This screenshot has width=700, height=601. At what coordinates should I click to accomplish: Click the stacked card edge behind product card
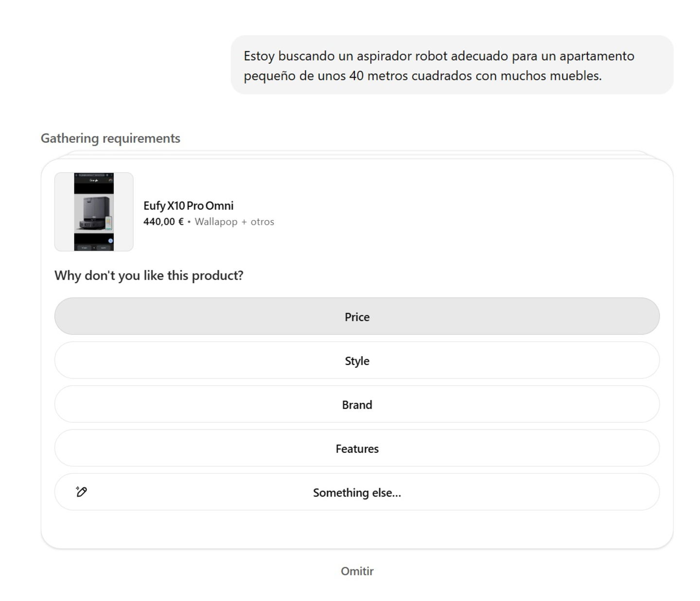pos(357,154)
